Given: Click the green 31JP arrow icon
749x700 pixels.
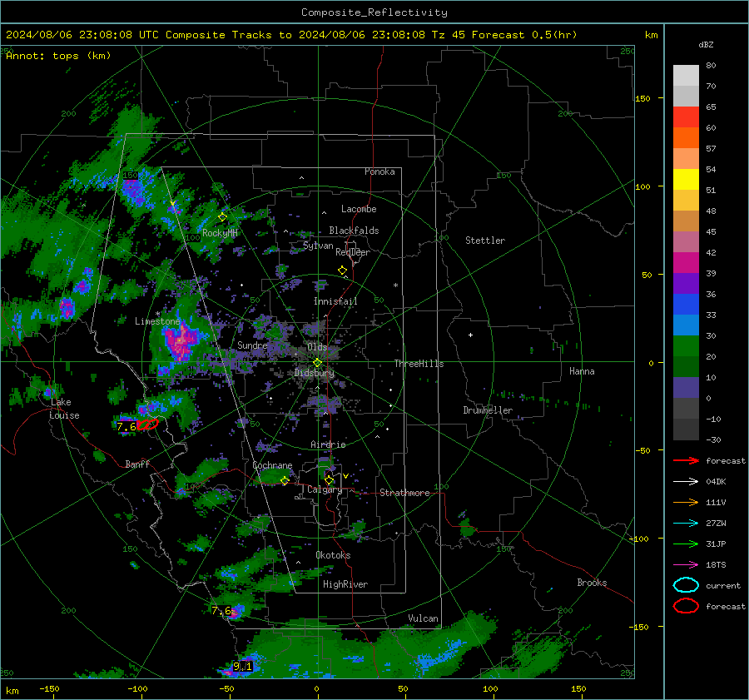Looking at the screenshot, I should (686, 544).
